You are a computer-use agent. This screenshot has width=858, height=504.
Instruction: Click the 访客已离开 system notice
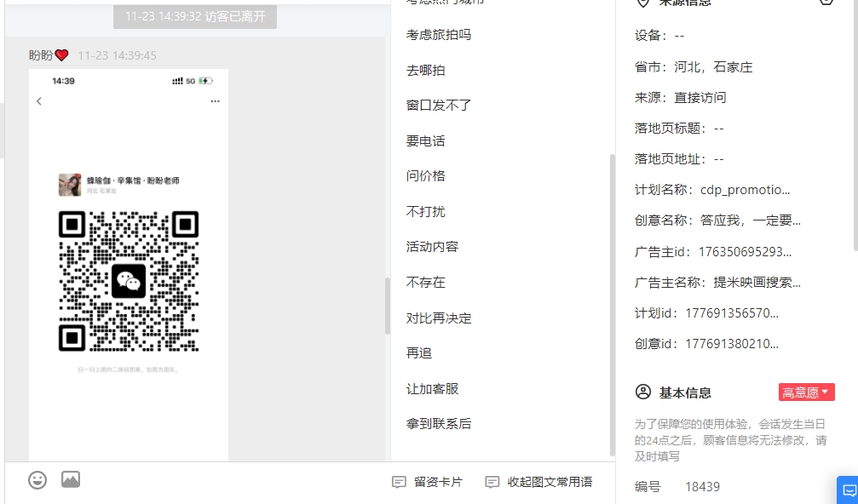(x=195, y=16)
